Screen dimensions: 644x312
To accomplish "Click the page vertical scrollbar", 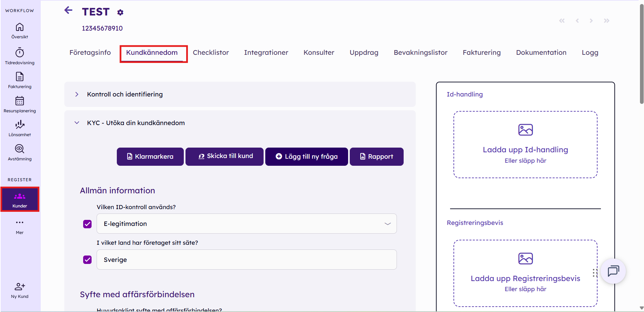I will pyautogui.click(x=641, y=54).
